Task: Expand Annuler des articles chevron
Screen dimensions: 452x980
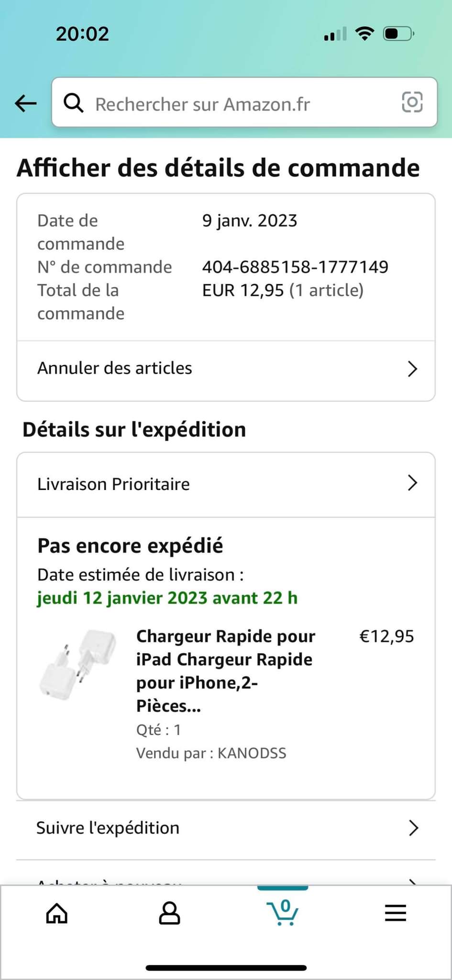Action: (412, 369)
